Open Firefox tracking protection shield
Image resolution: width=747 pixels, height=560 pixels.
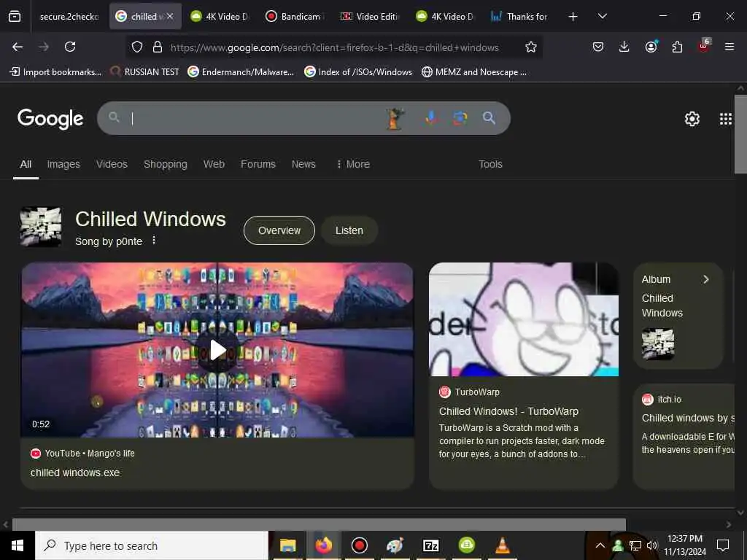point(137,47)
